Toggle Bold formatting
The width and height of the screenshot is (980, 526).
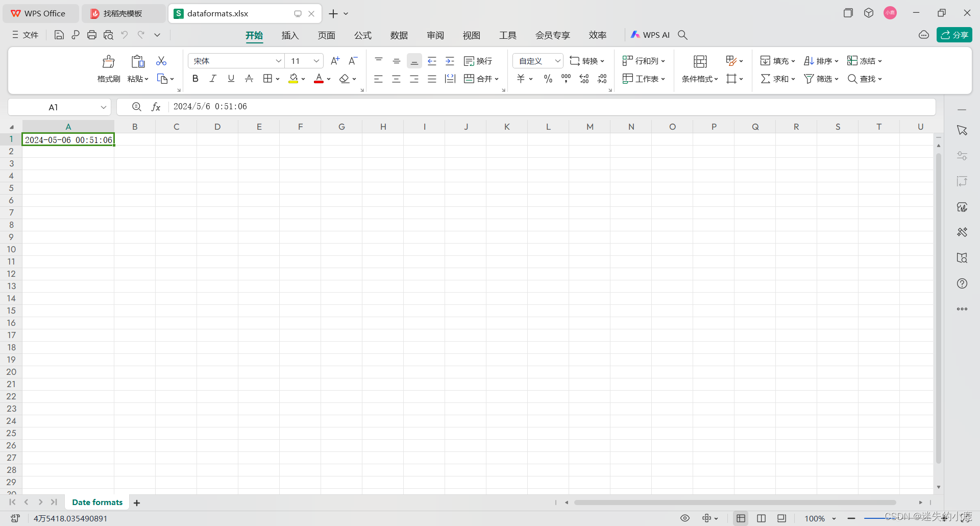tap(195, 79)
